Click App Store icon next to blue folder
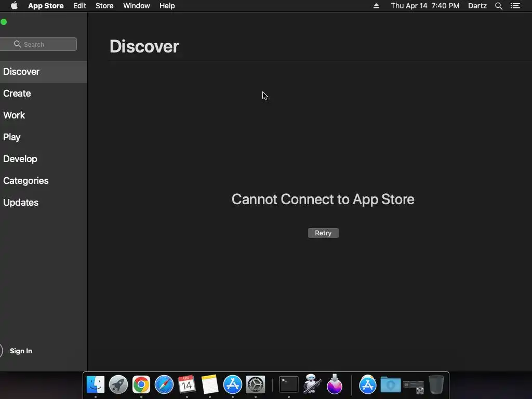 [x=368, y=385]
